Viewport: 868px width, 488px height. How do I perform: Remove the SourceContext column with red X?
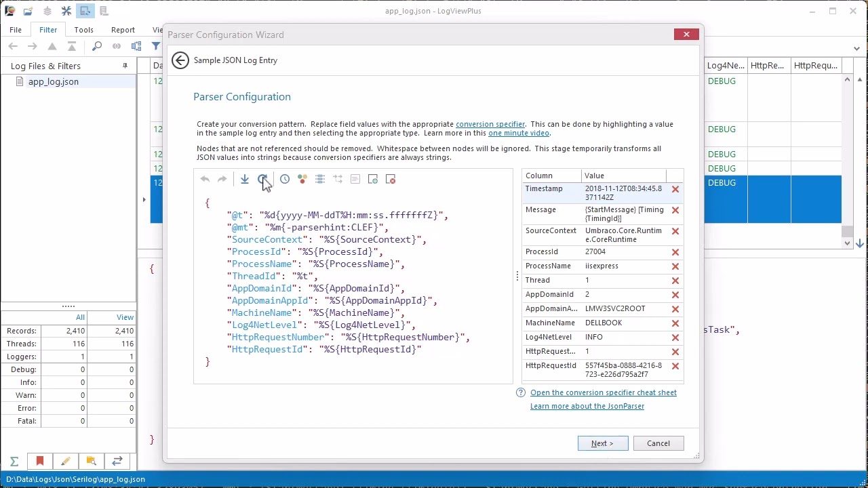pyautogui.click(x=675, y=231)
